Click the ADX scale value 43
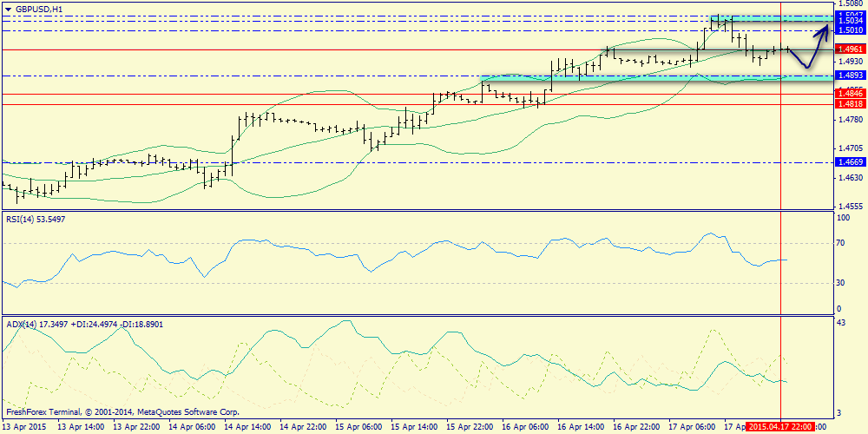 [x=841, y=322]
